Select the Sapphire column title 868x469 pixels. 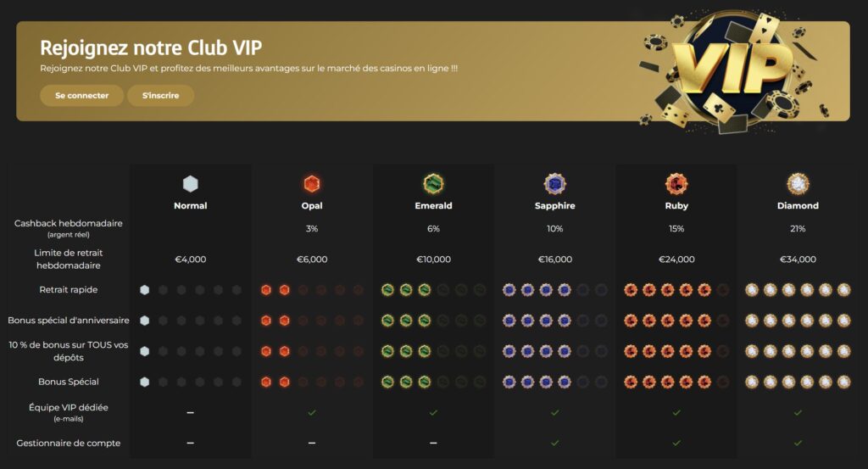[554, 205]
